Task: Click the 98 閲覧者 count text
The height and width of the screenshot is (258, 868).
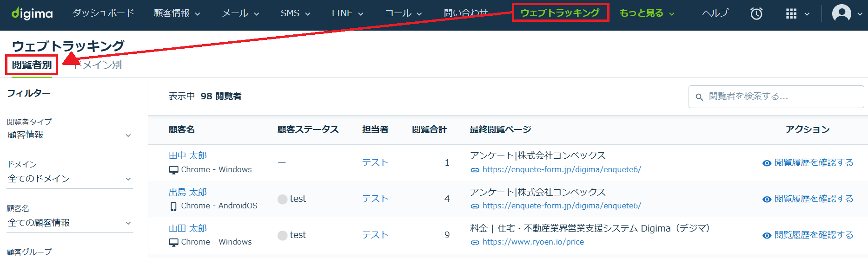Action: 221,96
